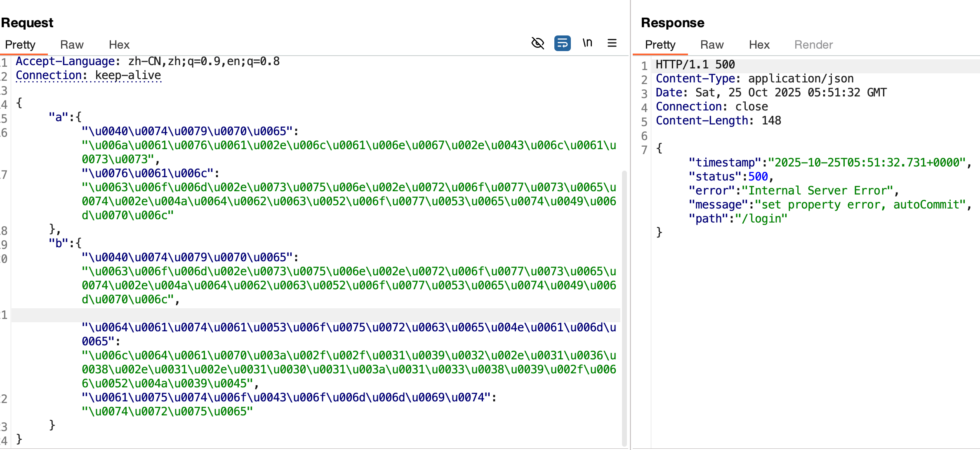The height and width of the screenshot is (450, 980).
Task: Click the Content-Length: 148 header
Action: click(x=718, y=121)
